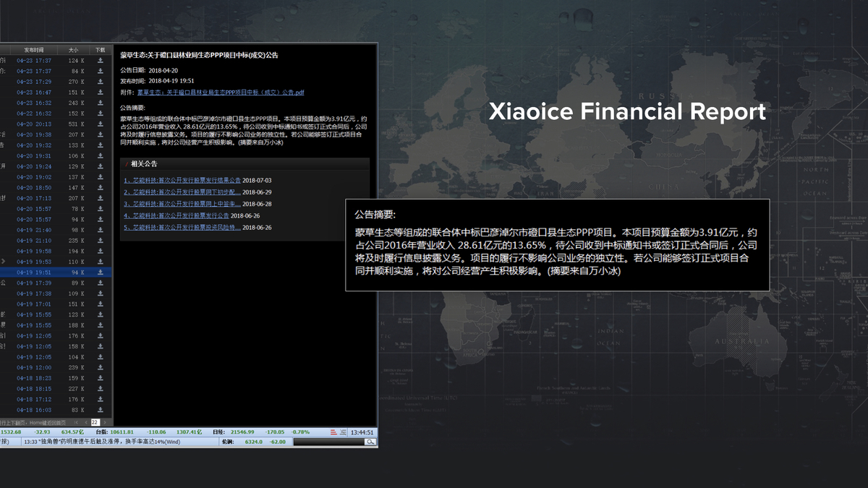
Task: Select the row dated 04-18 17:12
Action: 56,399
